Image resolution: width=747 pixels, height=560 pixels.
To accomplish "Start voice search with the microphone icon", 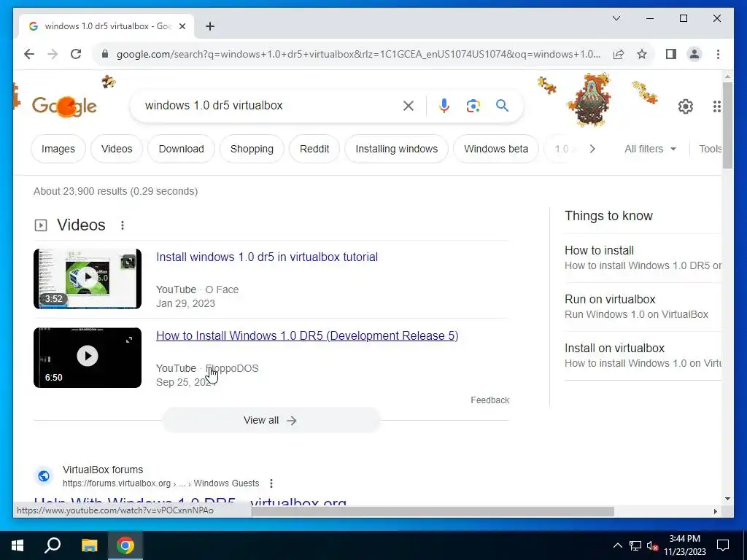I will 444,106.
